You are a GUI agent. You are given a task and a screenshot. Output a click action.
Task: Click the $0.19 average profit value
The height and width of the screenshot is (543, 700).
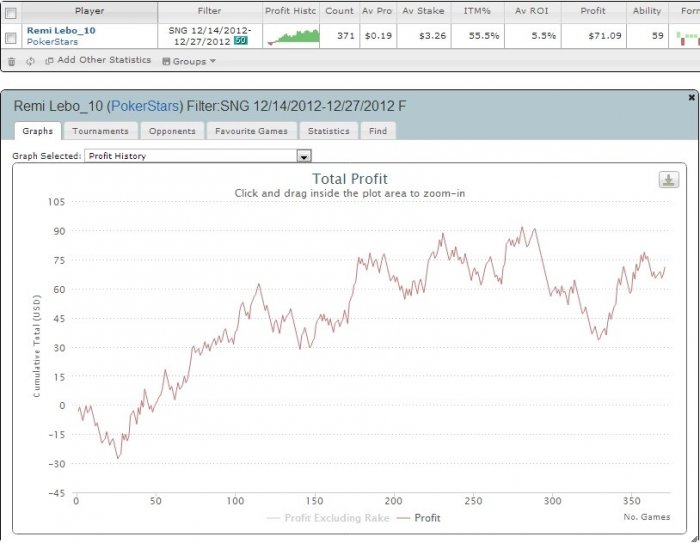[x=378, y=36]
